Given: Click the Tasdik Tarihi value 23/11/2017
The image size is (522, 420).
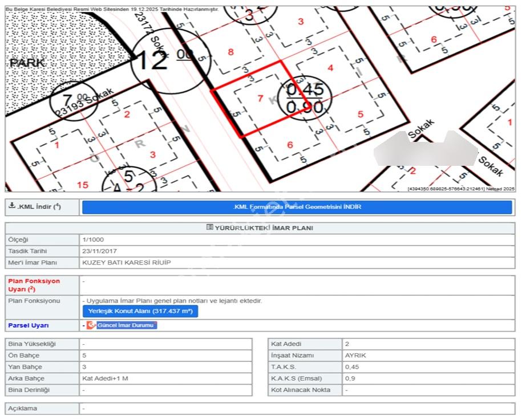Looking at the screenshot, I should pyautogui.click(x=99, y=251).
